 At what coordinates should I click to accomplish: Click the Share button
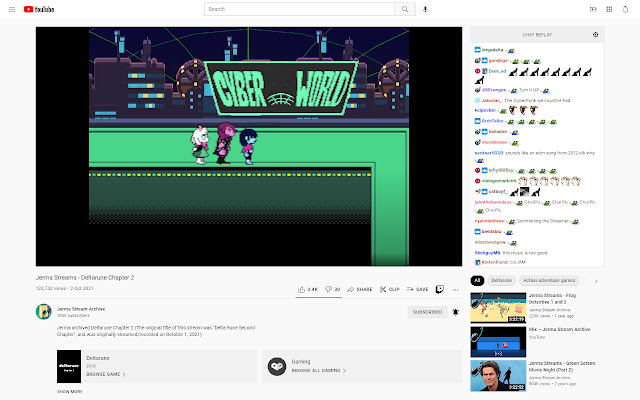[x=360, y=289]
